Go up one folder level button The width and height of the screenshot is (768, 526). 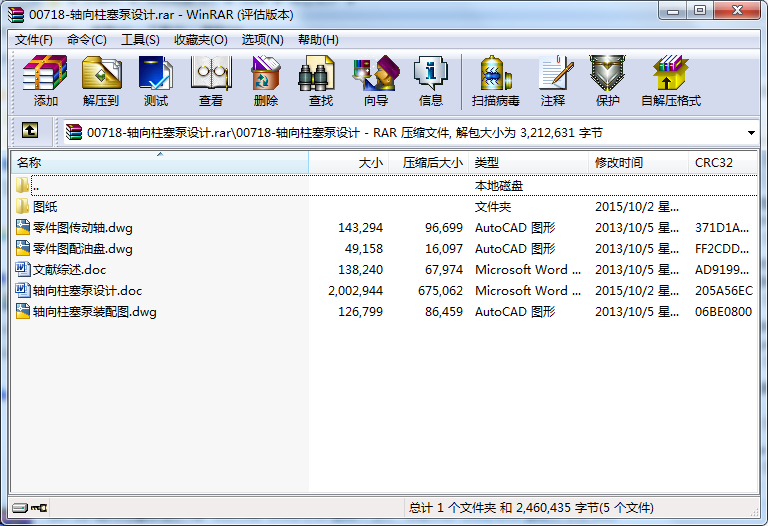[x=30, y=130]
